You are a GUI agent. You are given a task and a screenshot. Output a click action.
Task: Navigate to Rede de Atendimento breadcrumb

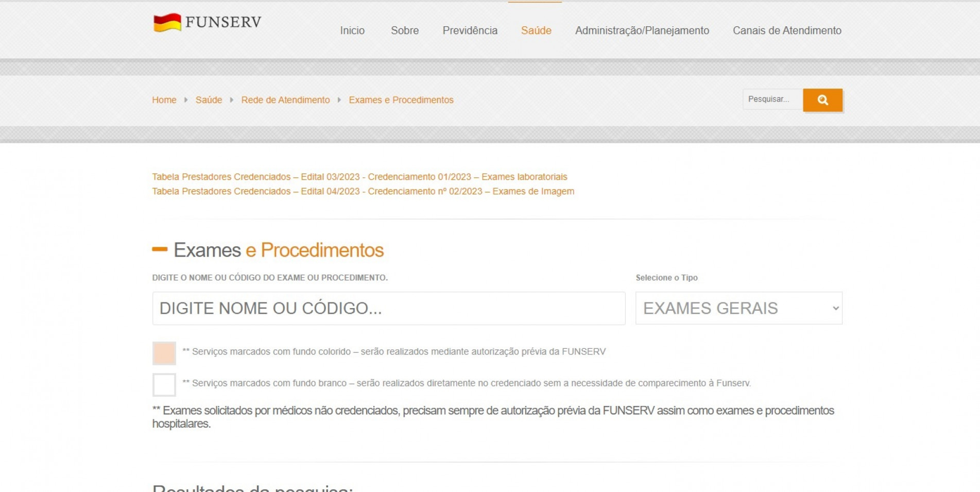[285, 100]
